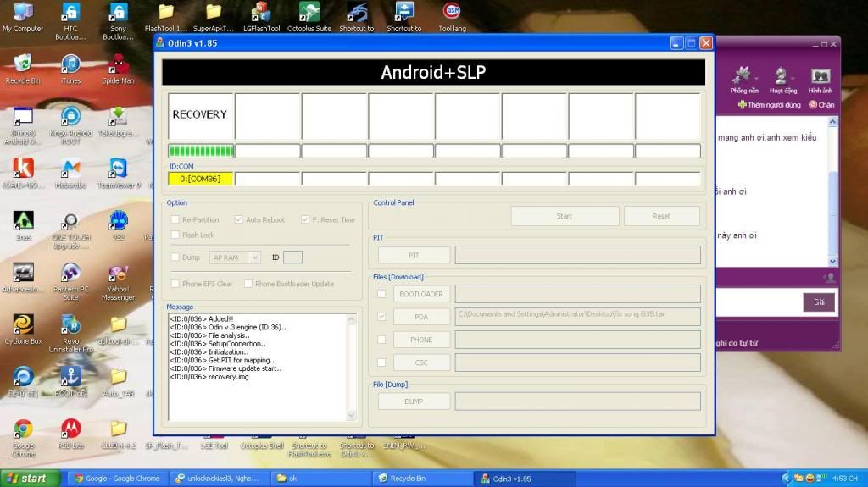Open the Sony Bootloader shortcut

tap(118, 21)
